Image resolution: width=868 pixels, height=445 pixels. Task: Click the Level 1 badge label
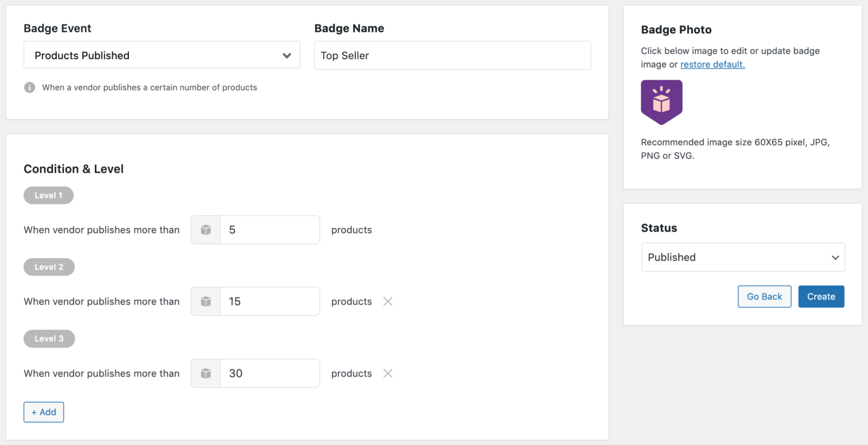tap(49, 195)
